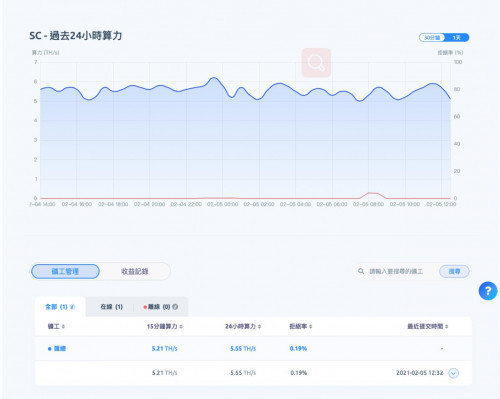Focus the worker search input field

pyautogui.click(x=396, y=271)
